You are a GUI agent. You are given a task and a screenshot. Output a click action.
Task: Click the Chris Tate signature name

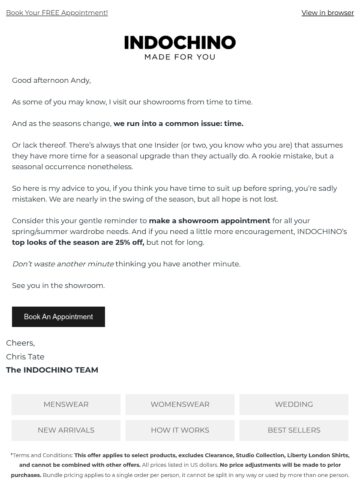(25, 357)
